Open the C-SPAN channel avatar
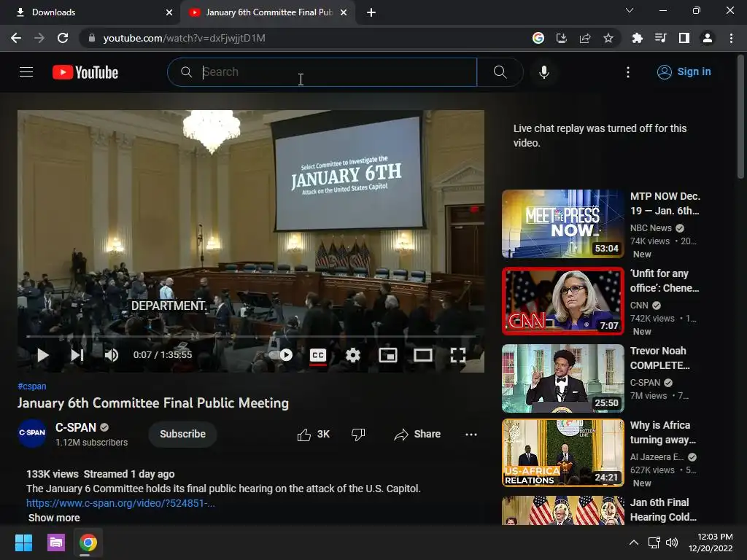The image size is (747, 560). click(32, 433)
